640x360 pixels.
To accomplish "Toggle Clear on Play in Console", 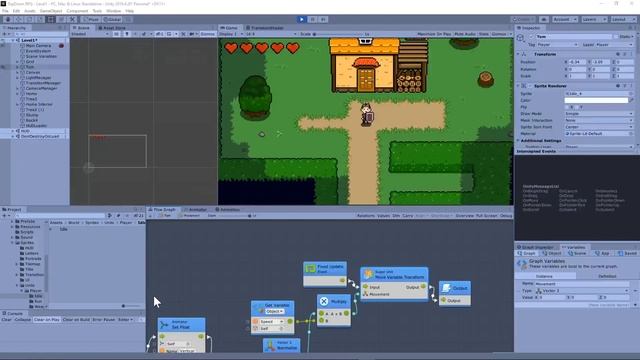I will pos(47,320).
